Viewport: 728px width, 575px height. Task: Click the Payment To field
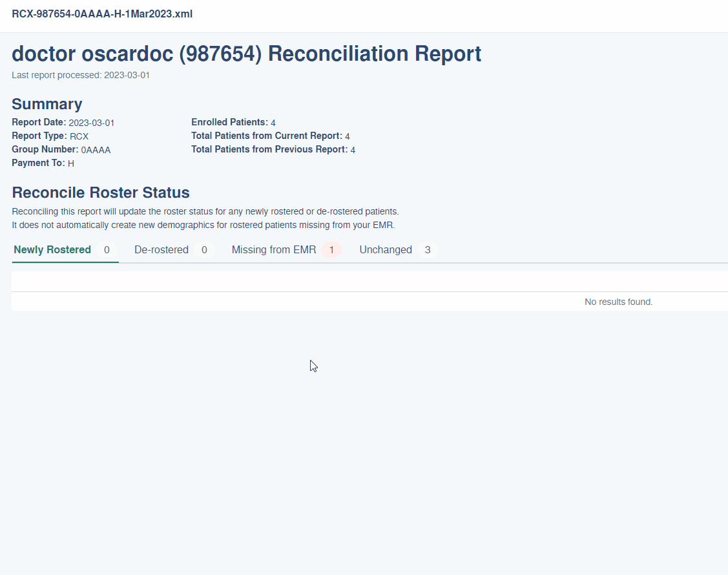tap(43, 163)
